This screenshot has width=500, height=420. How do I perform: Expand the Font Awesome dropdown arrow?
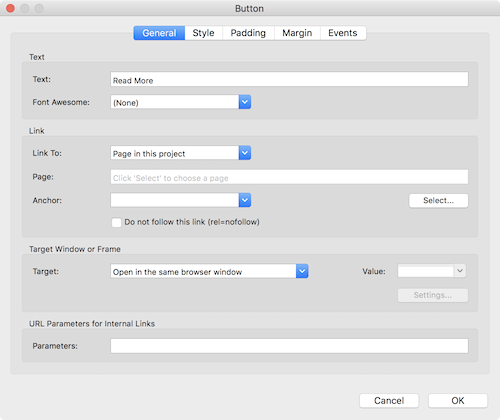[245, 102]
